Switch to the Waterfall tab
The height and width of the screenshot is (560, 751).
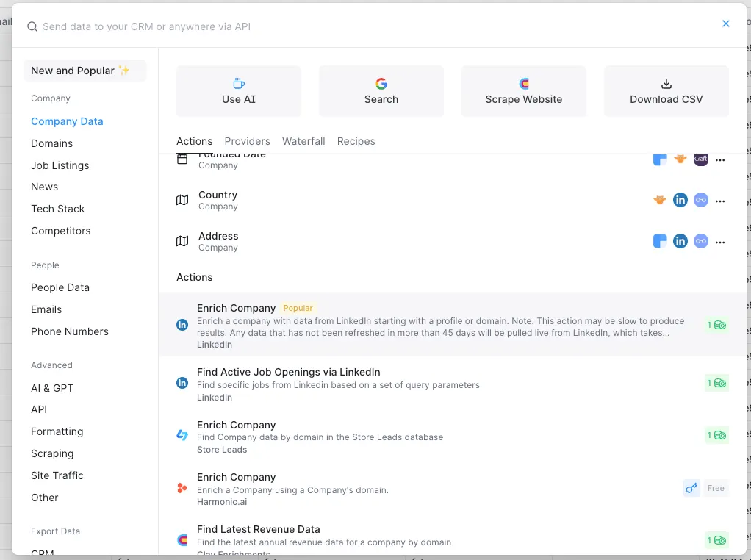click(303, 141)
